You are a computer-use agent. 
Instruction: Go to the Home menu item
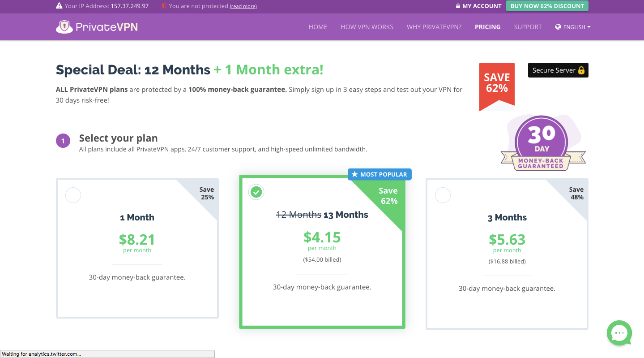pyautogui.click(x=318, y=27)
